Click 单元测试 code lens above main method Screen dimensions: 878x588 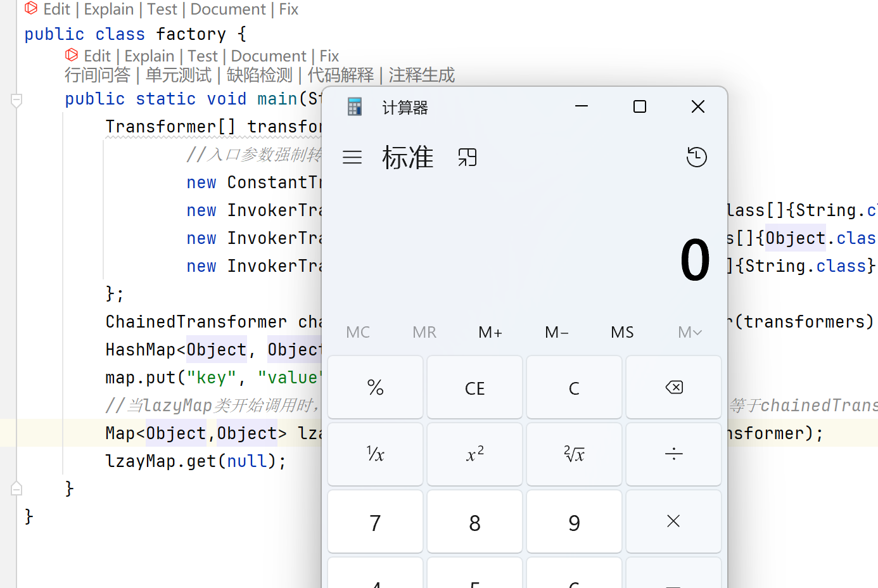click(x=178, y=75)
